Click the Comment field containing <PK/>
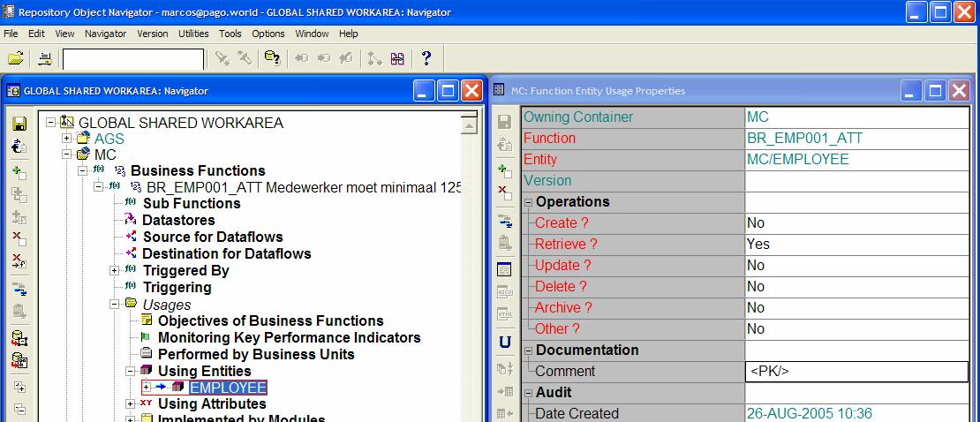The height and width of the screenshot is (422, 980). (x=857, y=372)
